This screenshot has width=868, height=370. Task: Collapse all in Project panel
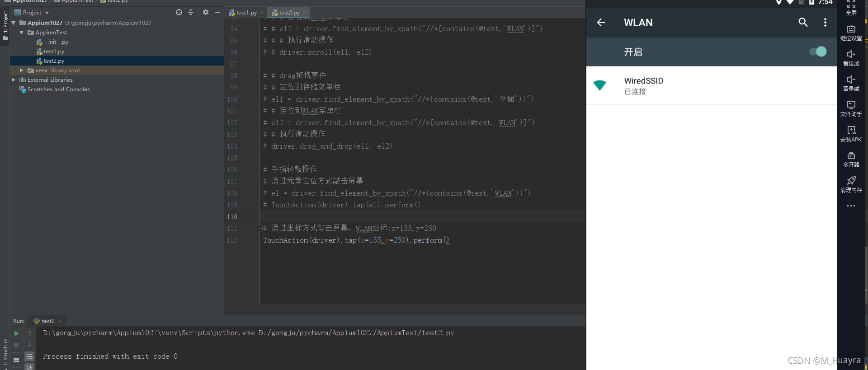coord(191,13)
